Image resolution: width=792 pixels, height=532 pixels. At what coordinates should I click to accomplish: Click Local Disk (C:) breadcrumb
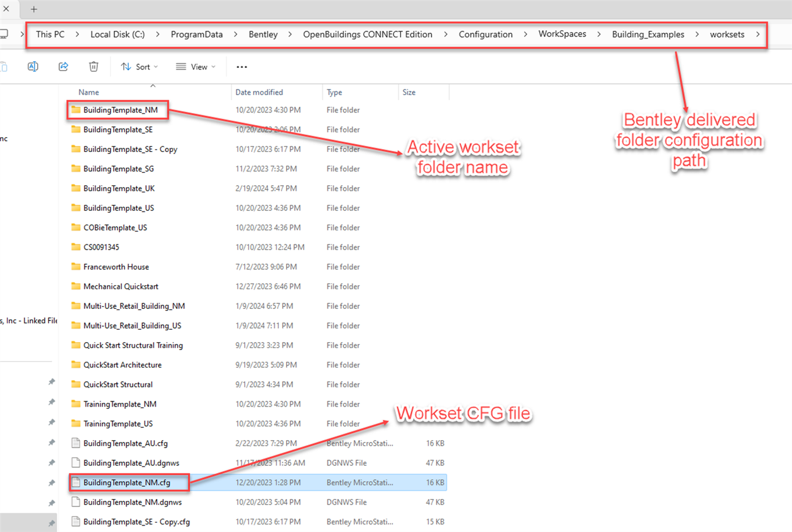pyautogui.click(x=118, y=35)
